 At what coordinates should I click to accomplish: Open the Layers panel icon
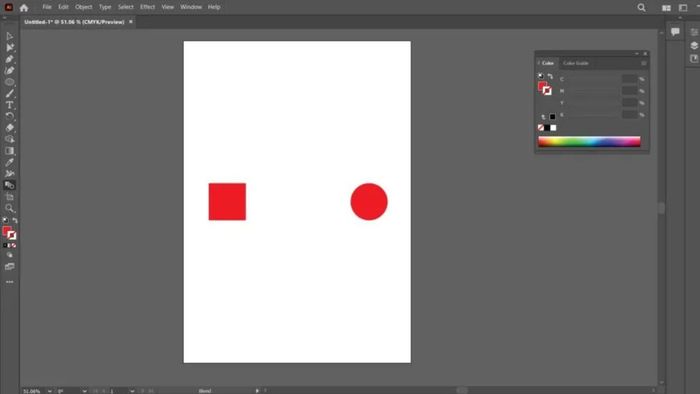coord(694,46)
